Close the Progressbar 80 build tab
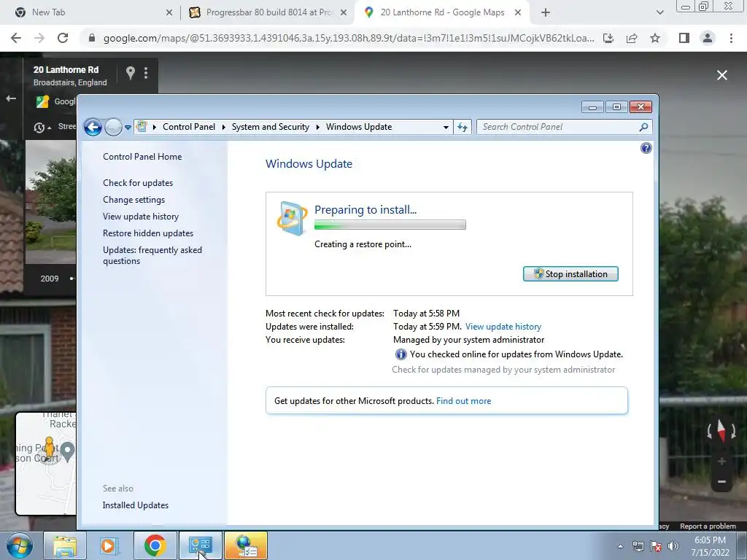This screenshot has width=747, height=560. [x=344, y=13]
